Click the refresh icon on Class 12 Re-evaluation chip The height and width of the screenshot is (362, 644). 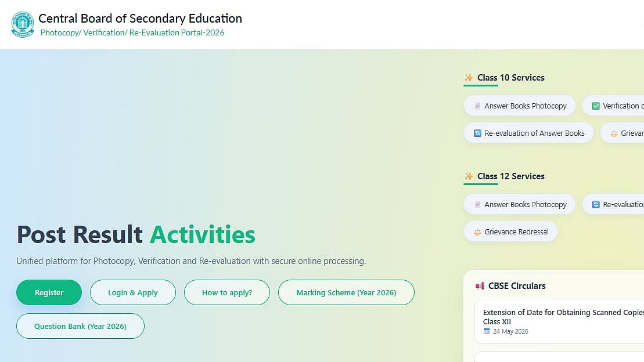point(596,204)
